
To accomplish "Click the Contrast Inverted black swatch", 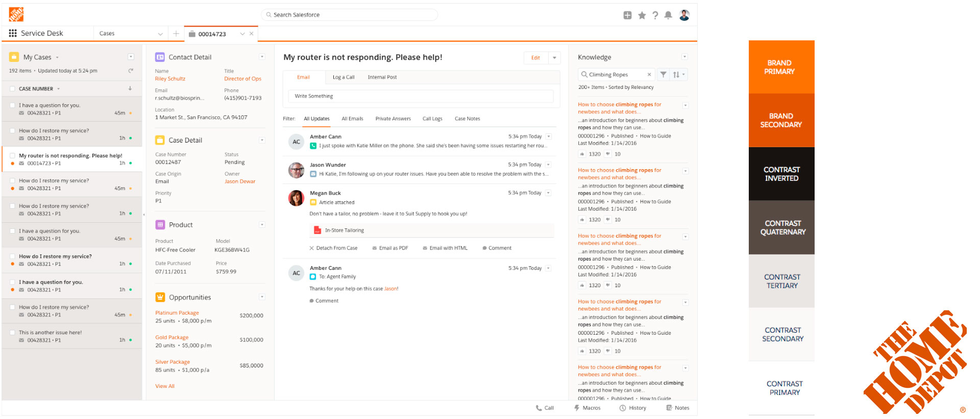I will tap(781, 174).
